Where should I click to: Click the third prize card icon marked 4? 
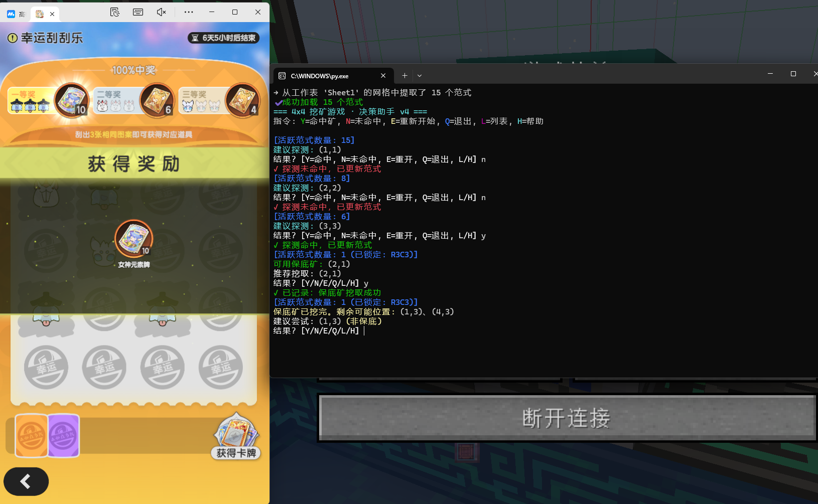tap(242, 100)
